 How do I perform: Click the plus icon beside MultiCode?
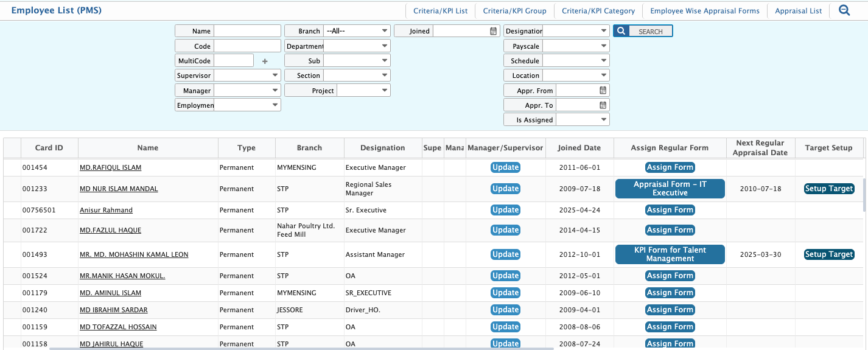(x=265, y=61)
